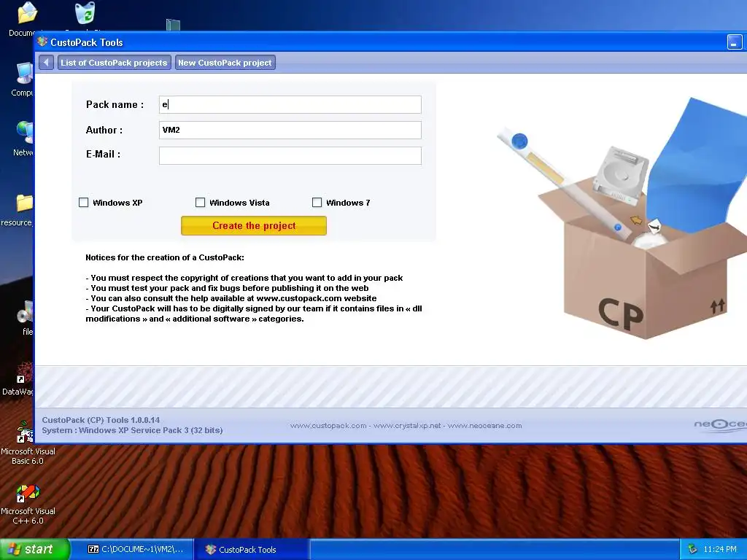Click the back arrow button in CustoPack Tools
Viewport: 747px width, 560px height.
[x=46, y=63]
